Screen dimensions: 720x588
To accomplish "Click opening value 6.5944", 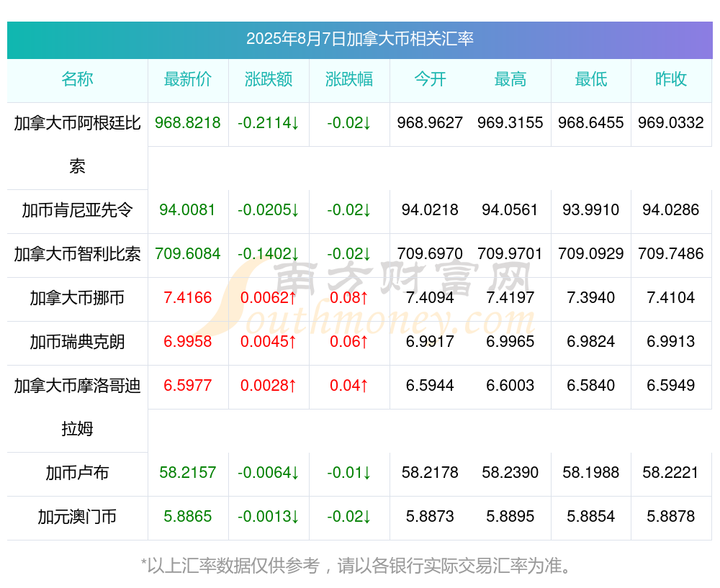I will coord(430,385).
